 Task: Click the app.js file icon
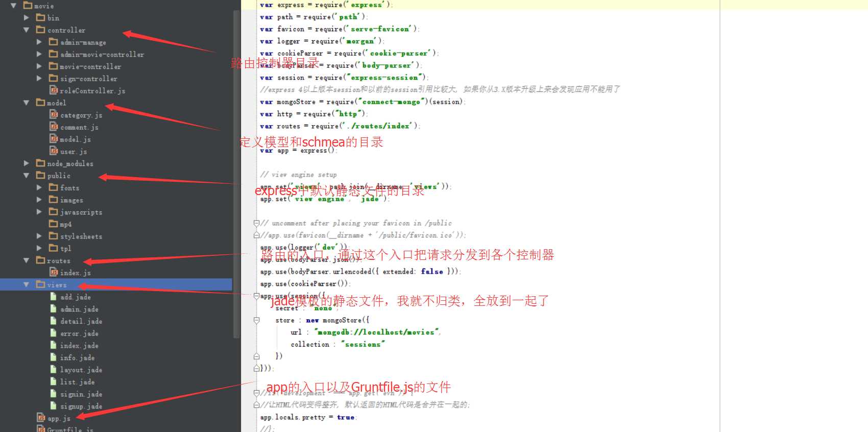(x=41, y=418)
